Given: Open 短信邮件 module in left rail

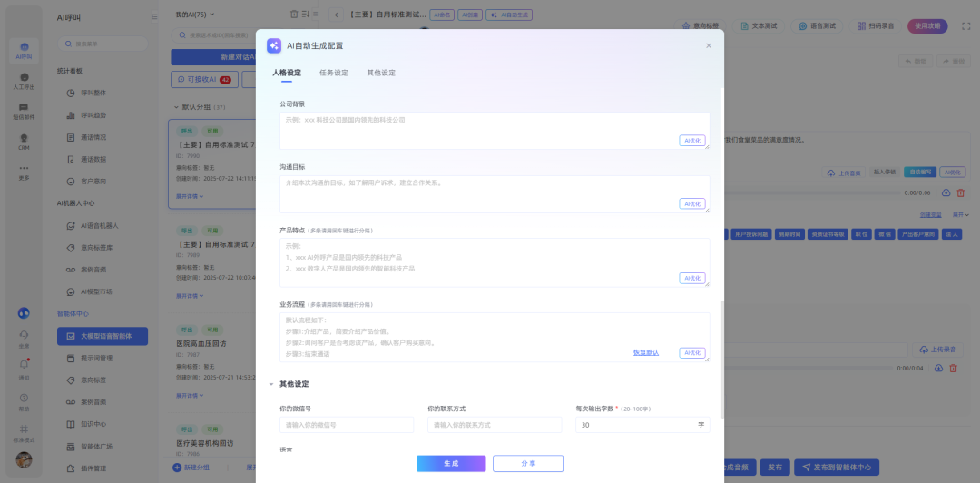Looking at the screenshot, I should pos(24,111).
